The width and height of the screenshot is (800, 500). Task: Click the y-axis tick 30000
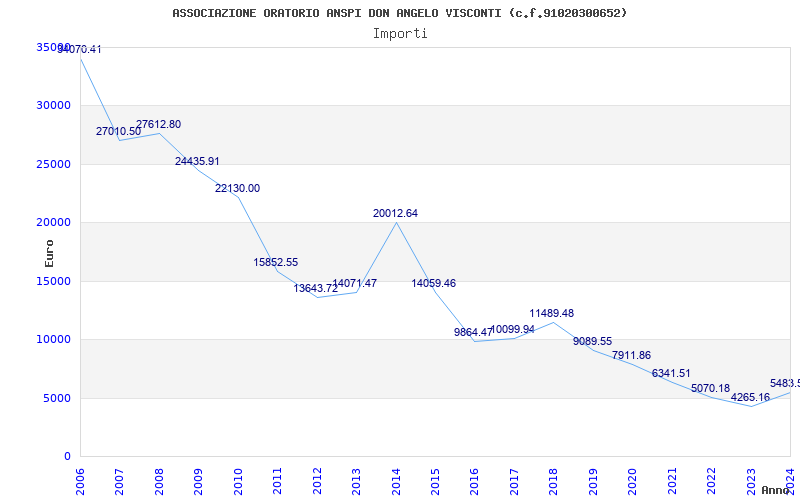pos(53,106)
